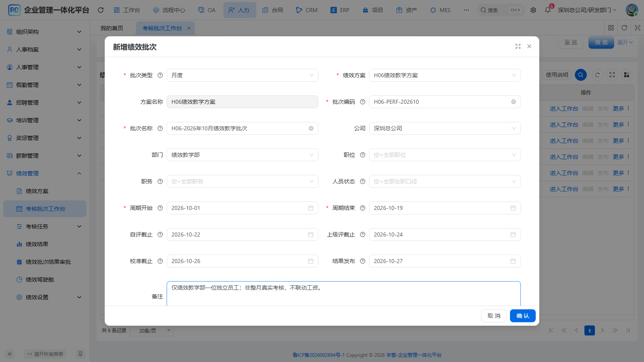Click the 使用说明 button
Image resolution: width=644 pixels, height=362 pixels.
point(557,75)
